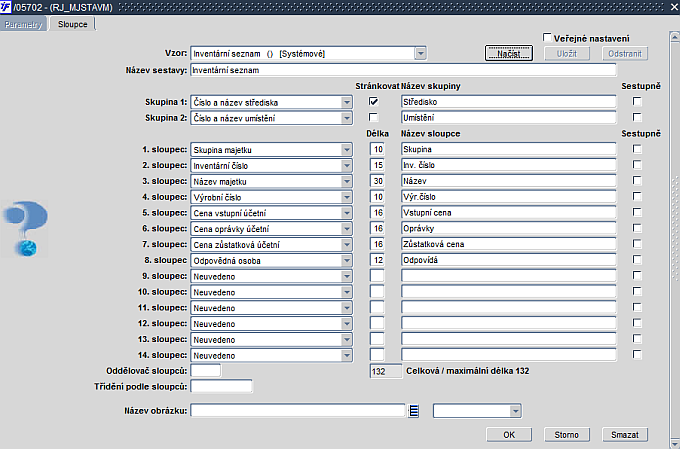Click the vertical scrollbar down arrow
Screen dimensions: 680x449
click(674, 443)
